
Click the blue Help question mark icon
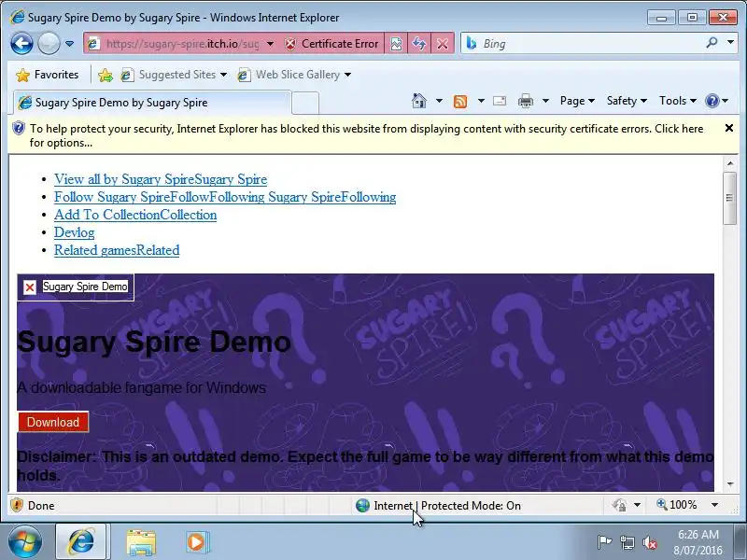pos(712,101)
